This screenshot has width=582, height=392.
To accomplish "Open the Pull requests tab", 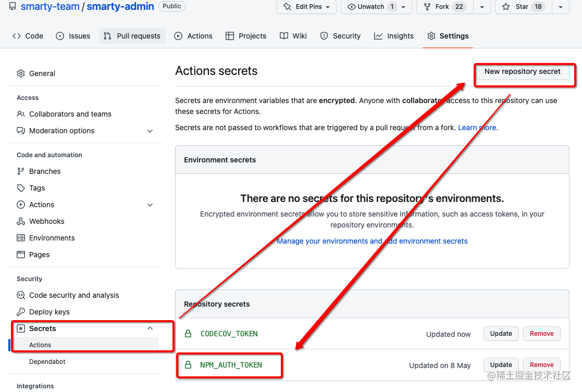I will tap(132, 36).
